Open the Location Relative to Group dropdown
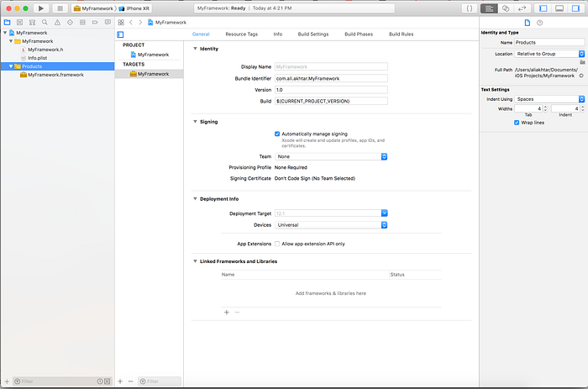The image size is (588, 389). [x=549, y=54]
